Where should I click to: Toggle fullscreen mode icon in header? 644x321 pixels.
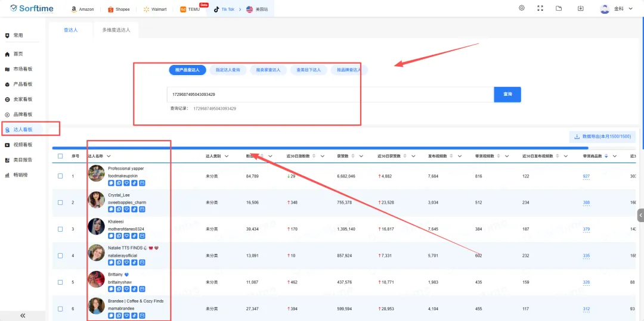click(540, 8)
